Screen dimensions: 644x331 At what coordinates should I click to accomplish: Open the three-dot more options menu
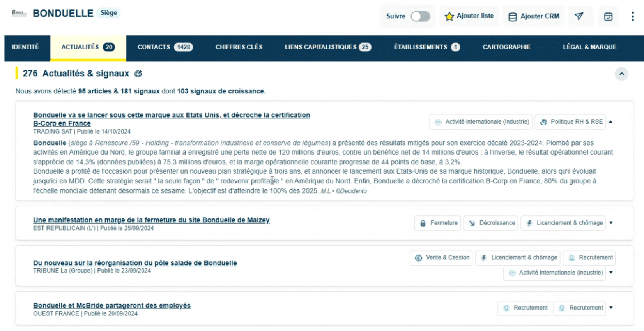point(632,16)
